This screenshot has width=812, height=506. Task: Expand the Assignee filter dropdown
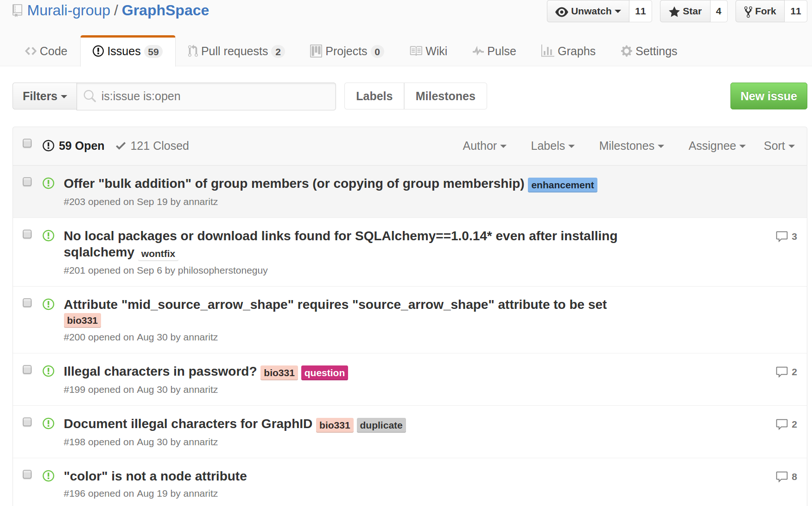coord(717,146)
